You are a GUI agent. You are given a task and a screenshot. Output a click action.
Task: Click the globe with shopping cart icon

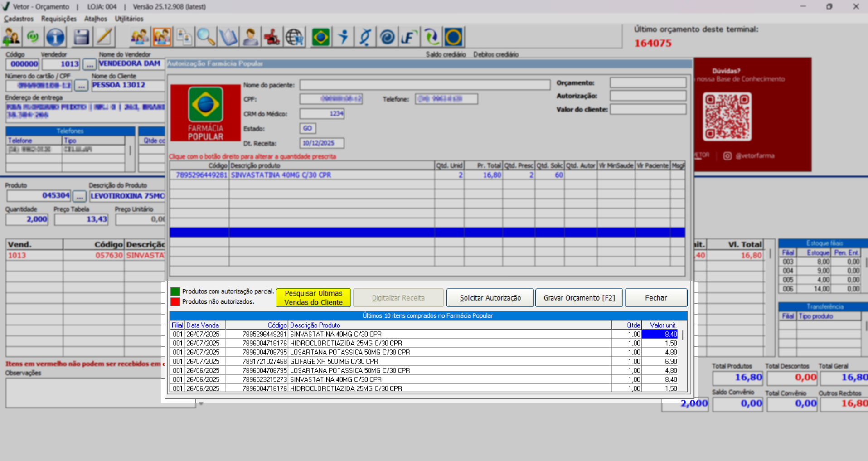(x=294, y=37)
